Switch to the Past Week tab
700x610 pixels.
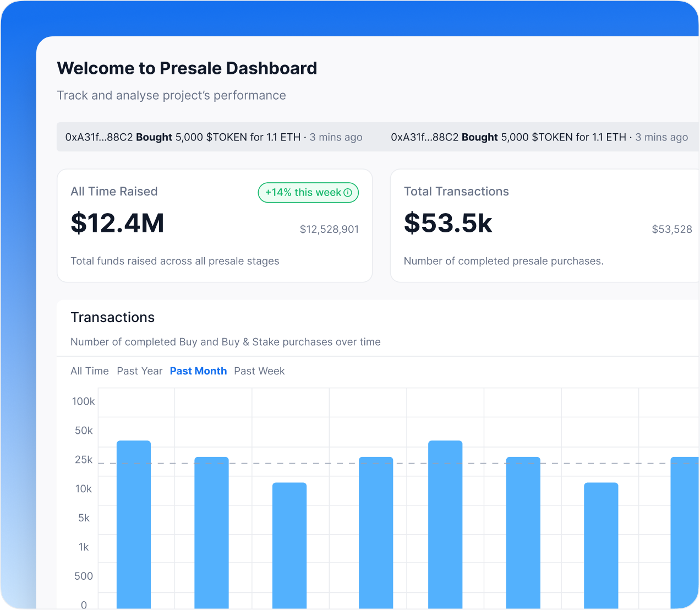[259, 371]
